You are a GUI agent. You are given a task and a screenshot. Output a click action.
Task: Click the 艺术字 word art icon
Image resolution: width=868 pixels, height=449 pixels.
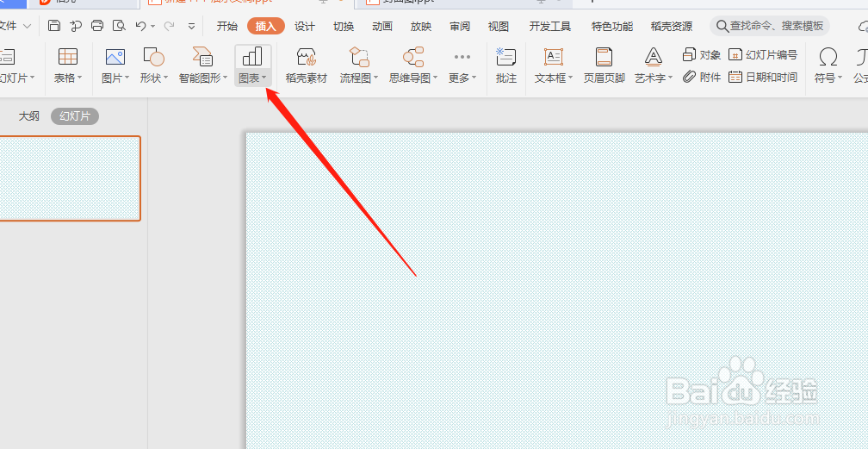coord(654,57)
